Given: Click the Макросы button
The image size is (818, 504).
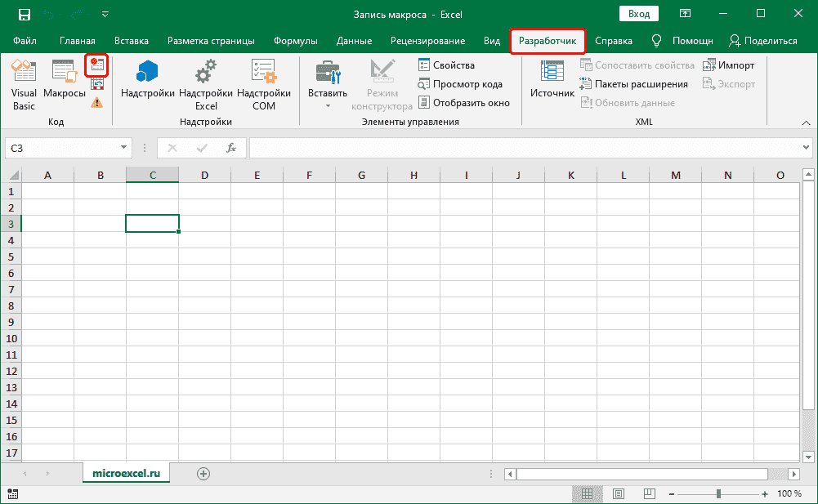Looking at the screenshot, I should (64, 86).
